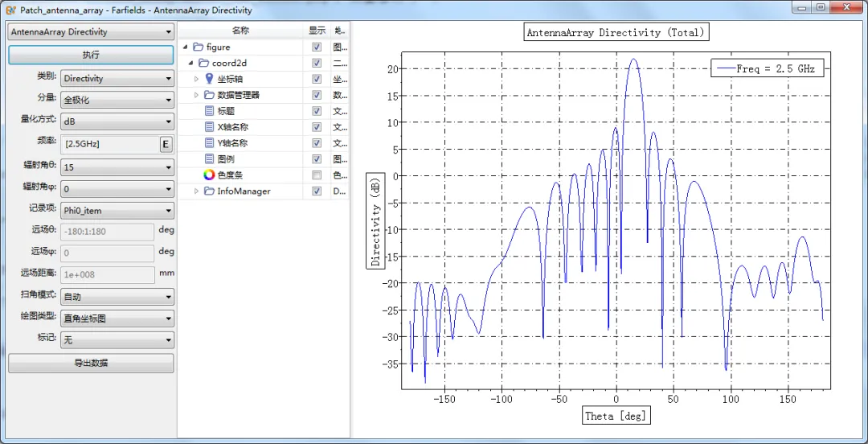868x444 pixels.
Task: Uncheck the X轴名称 display checkbox
Action: coord(317,127)
